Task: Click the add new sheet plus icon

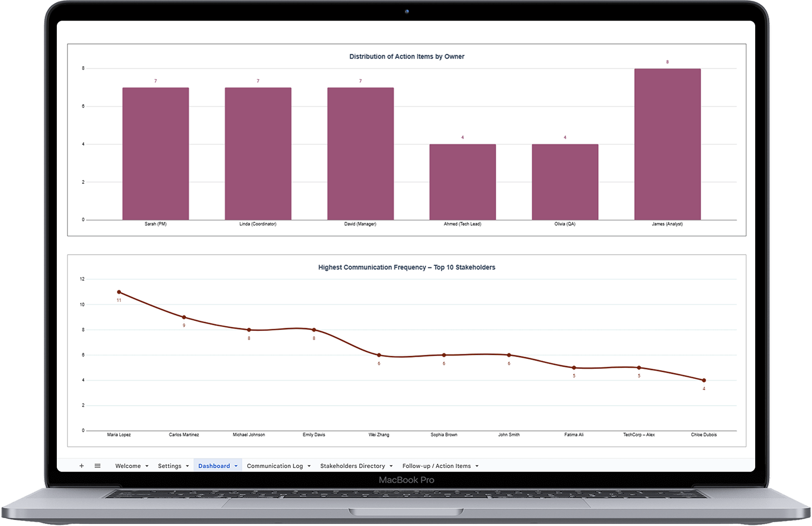Action: click(81, 466)
